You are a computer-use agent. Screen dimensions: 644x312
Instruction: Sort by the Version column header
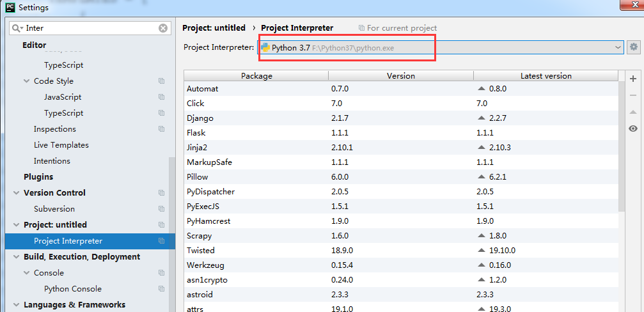[x=401, y=75]
